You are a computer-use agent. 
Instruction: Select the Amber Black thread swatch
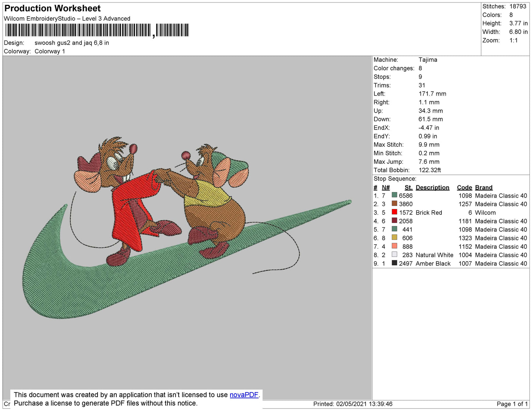(x=394, y=263)
